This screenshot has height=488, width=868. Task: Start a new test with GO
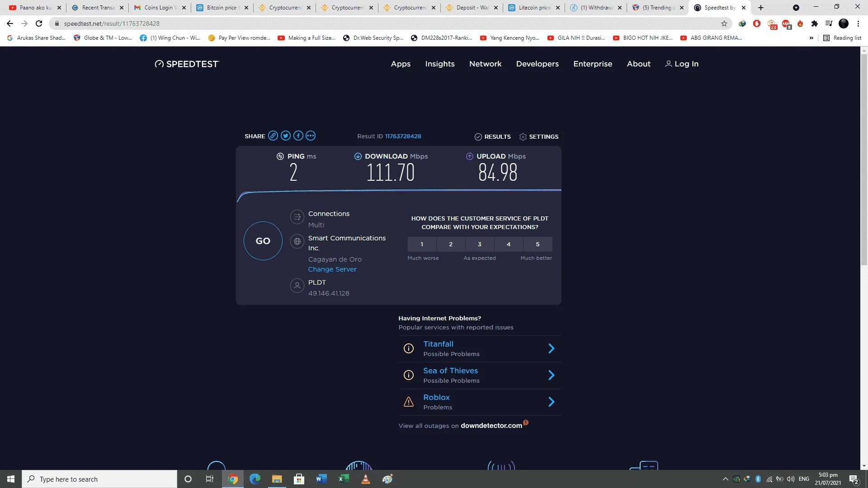tap(263, 241)
